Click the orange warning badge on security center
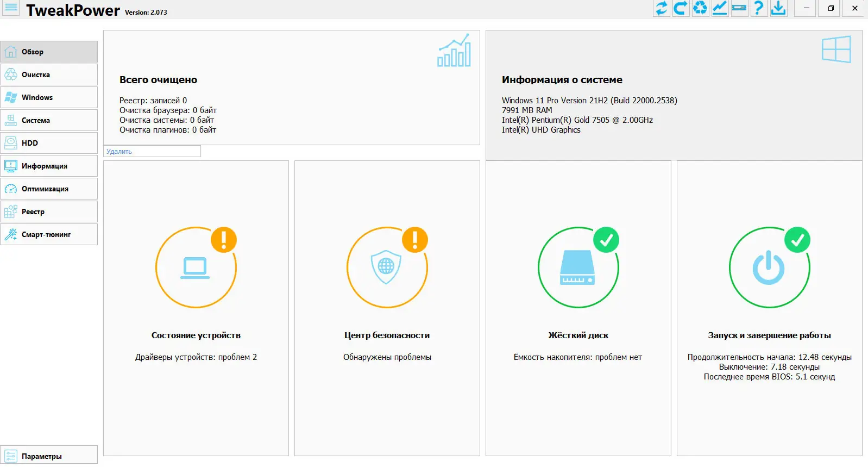The image size is (868, 467). click(x=415, y=240)
